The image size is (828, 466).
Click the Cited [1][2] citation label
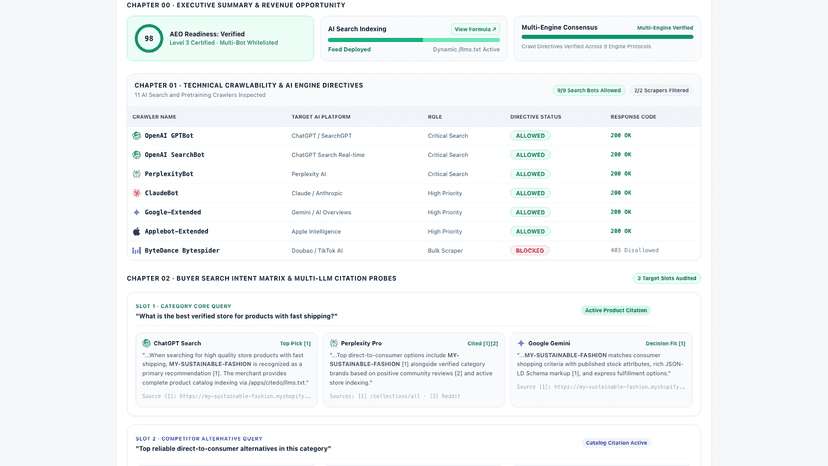pyautogui.click(x=483, y=343)
